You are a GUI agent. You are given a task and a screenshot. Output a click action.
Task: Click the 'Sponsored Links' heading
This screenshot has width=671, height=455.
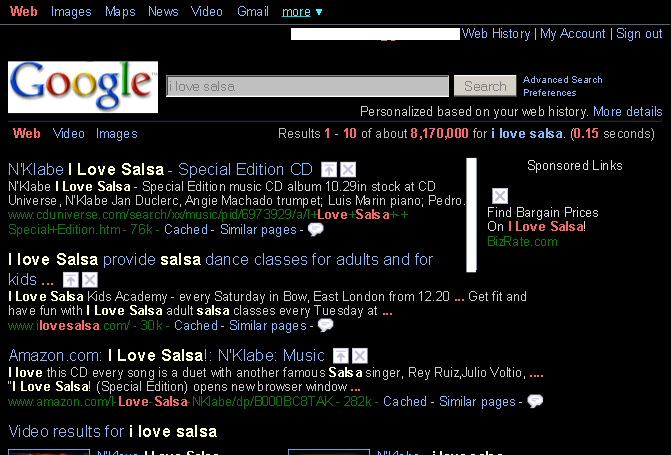click(574, 166)
